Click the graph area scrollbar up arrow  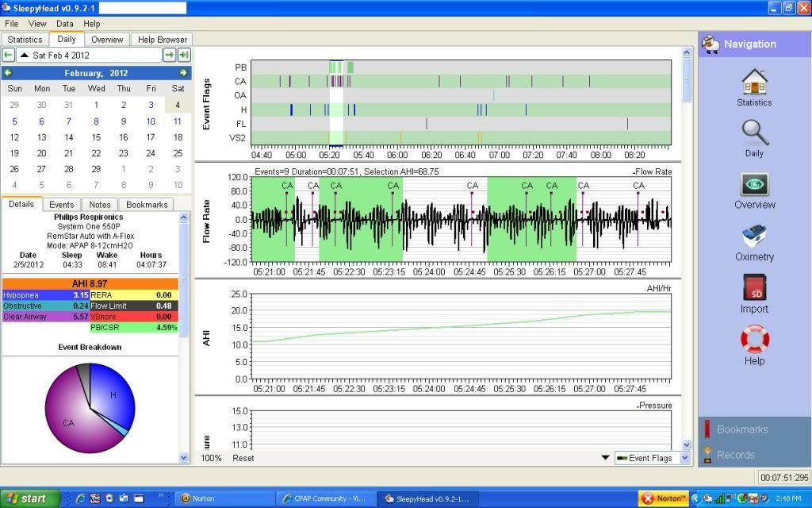(687, 52)
